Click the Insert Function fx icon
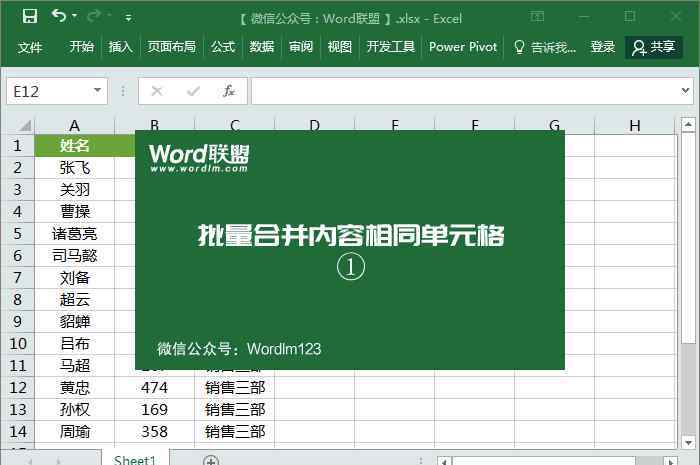The width and height of the screenshot is (700, 465). coord(229,91)
